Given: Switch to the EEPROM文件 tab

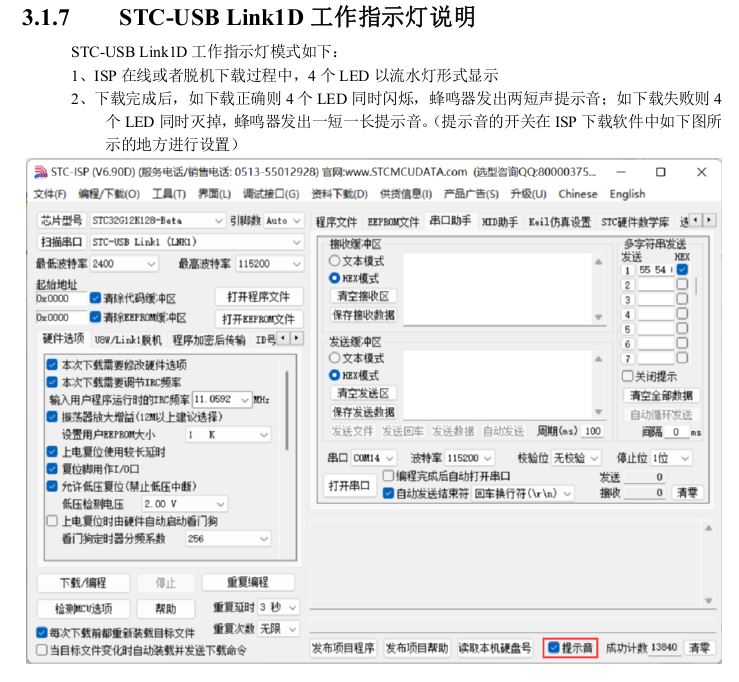Looking at the screenshot, I should click(x=393, y=222).
